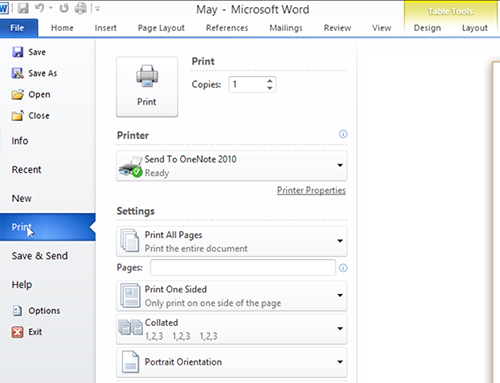Open Word Options from the sidebar
Image resolution: width=500 pixels, height=383 pixels.
click(x=36, y=311)
